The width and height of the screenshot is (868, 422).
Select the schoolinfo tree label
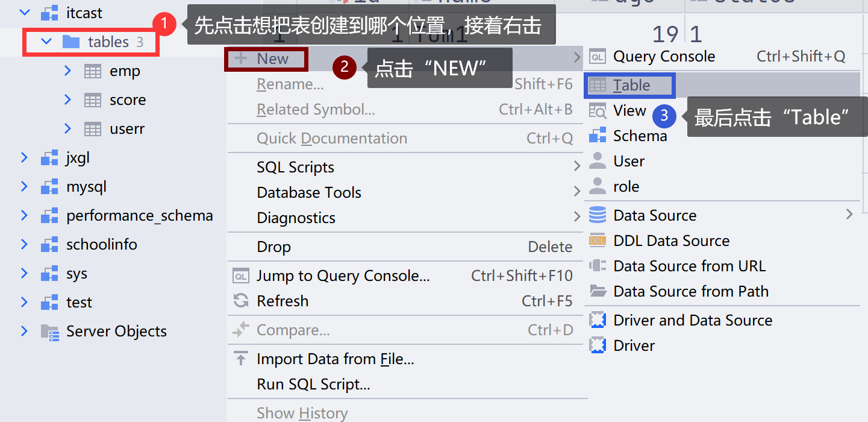tap(102, 245)
